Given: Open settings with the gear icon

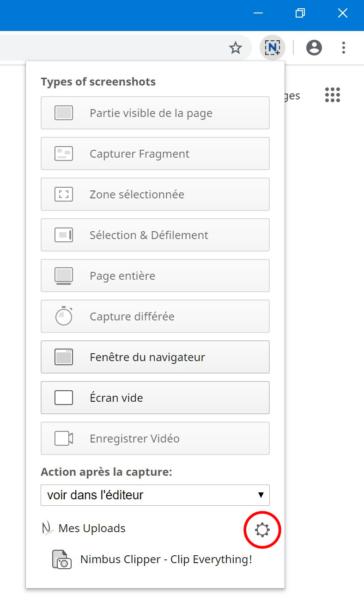Looking at the screenshot, I should [x=262, y=530].
